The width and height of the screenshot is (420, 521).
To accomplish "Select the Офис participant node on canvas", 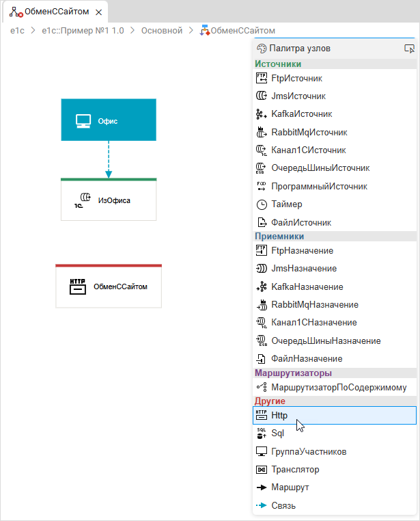I will coord(109,120).
